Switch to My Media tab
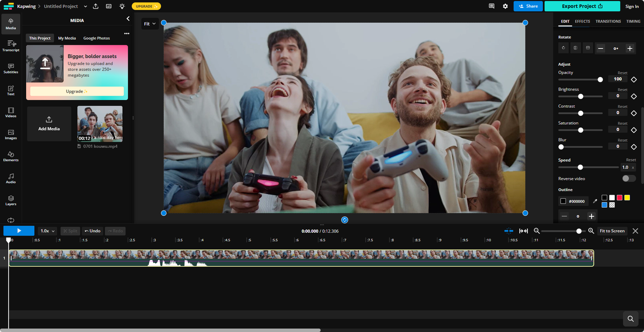Screen dimensions: 644x332 (67, 38)
